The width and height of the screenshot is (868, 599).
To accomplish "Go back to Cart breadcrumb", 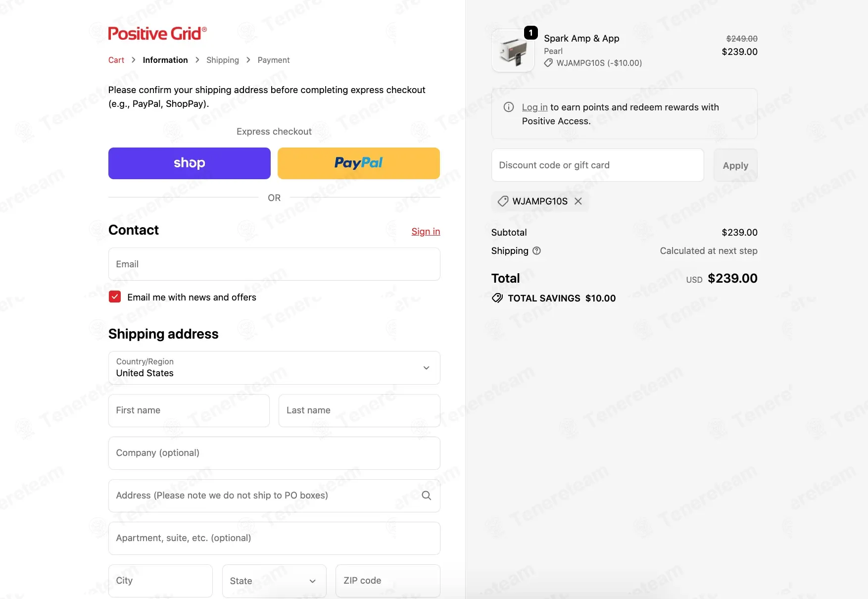I will pos(116,60).
